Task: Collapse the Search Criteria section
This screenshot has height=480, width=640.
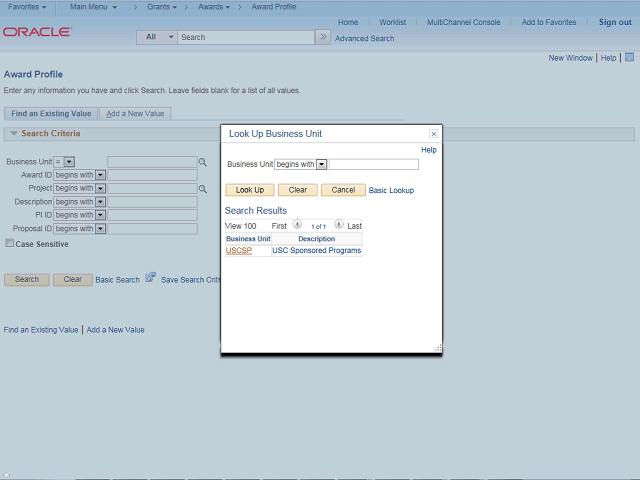Action: pos(14,133)
